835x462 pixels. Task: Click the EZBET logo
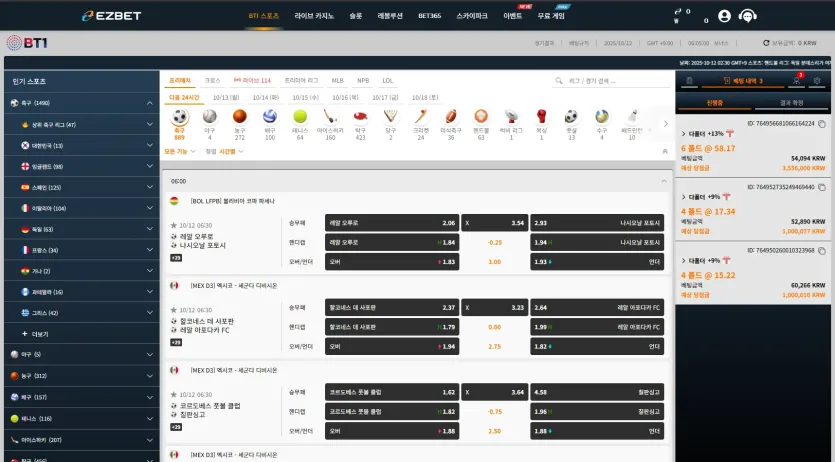tap(111, 16)
